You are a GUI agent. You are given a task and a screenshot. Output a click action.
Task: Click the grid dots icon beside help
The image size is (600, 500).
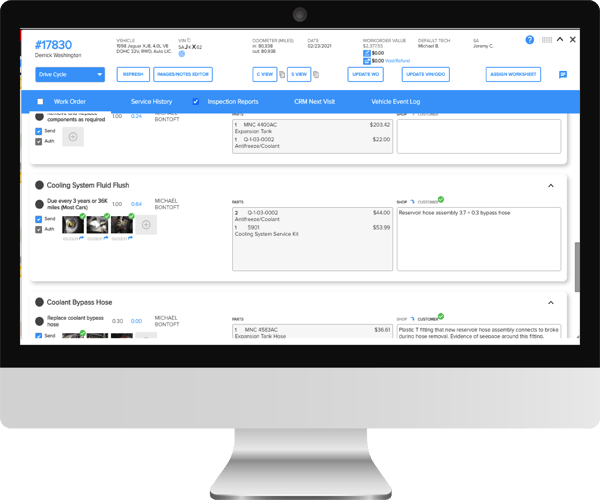pos(547,40)
